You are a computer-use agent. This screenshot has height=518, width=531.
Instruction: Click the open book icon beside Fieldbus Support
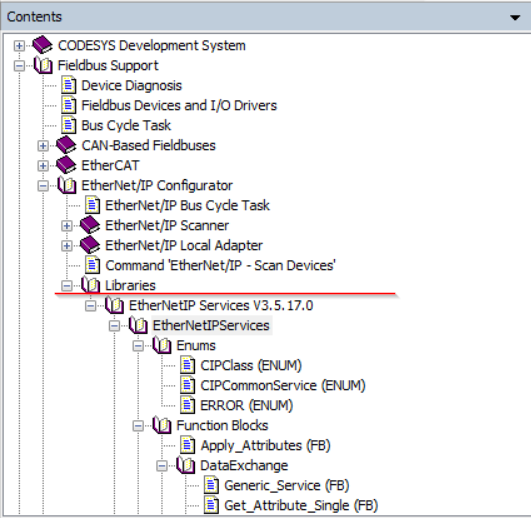pyautogui.click(x=43, y=65)
